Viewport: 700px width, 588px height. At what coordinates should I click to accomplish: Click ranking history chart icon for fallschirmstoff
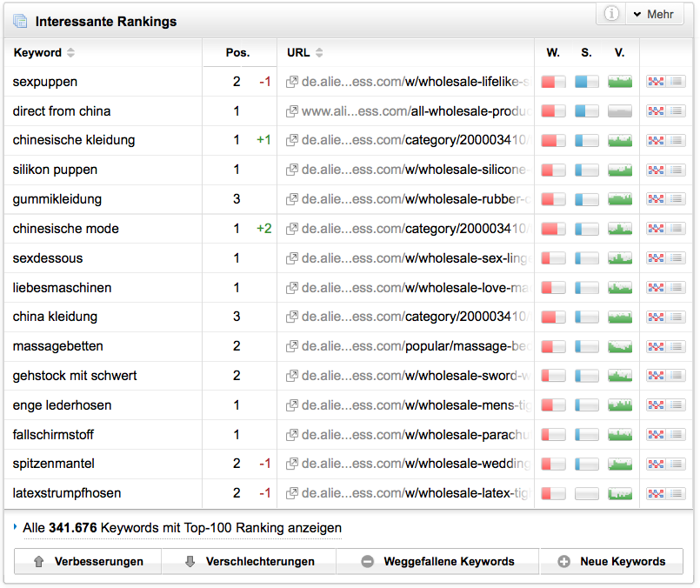pyautogui.click(x=655, y=435)
